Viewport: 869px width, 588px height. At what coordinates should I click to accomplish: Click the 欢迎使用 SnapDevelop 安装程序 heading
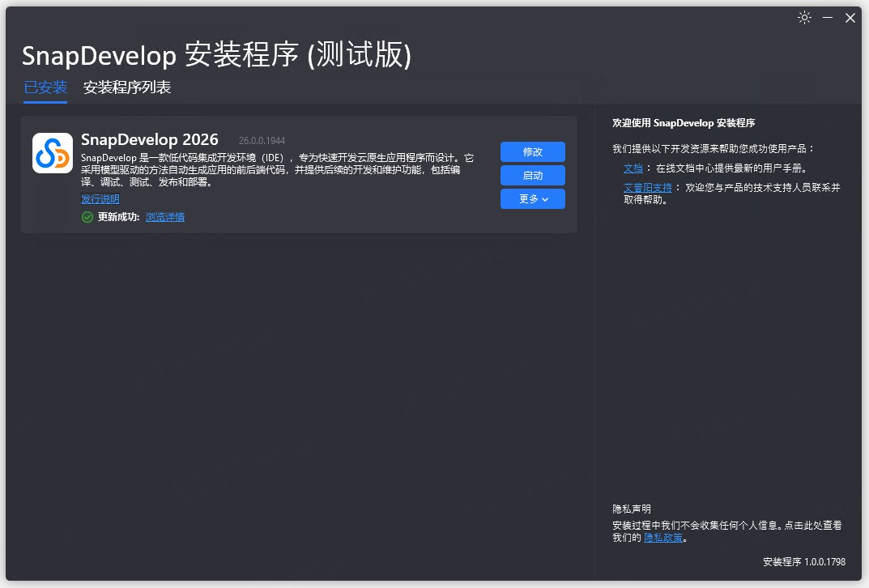click(x=684, y=123)
